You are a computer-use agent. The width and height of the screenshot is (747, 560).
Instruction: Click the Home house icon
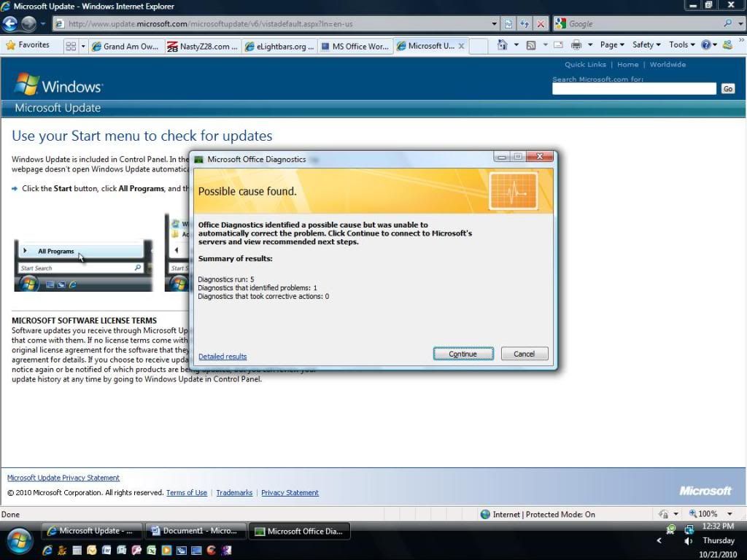point(502,44)
